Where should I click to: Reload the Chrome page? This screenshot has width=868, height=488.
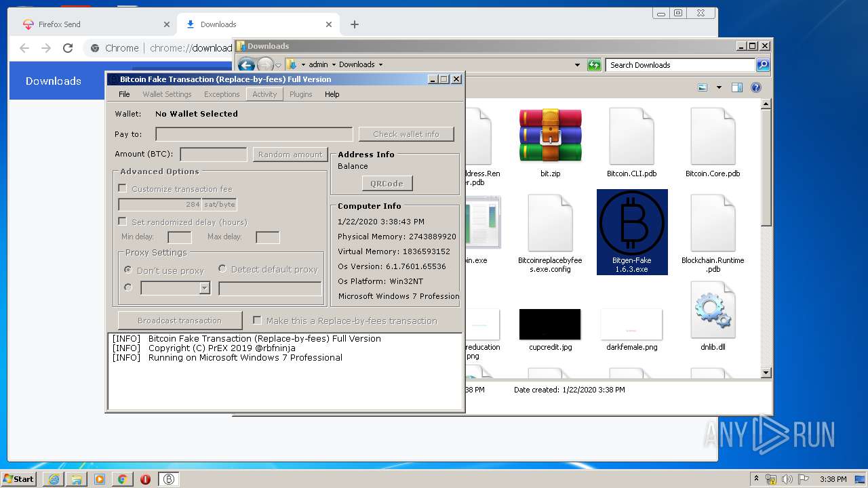68,48
